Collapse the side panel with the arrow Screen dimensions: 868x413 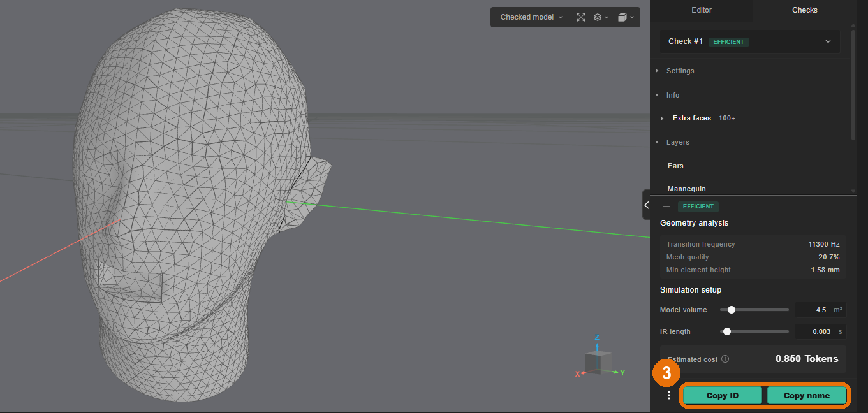tap(646, 205)
